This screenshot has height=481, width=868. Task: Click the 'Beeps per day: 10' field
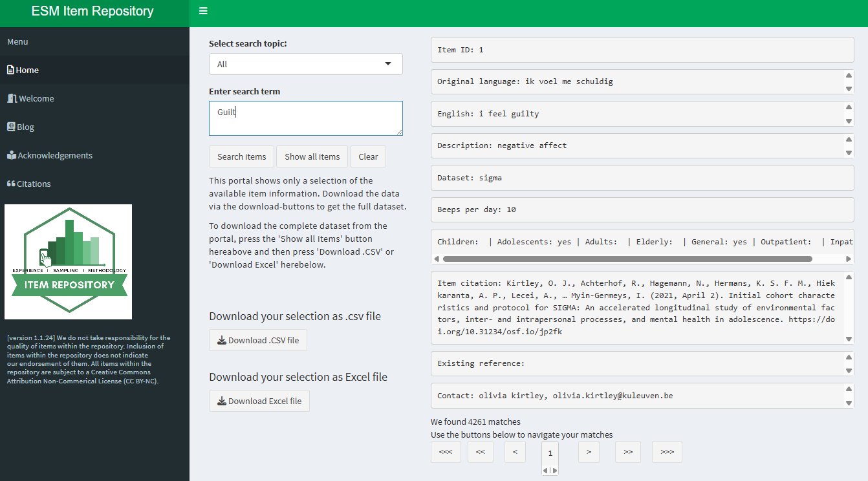[642, 209]
